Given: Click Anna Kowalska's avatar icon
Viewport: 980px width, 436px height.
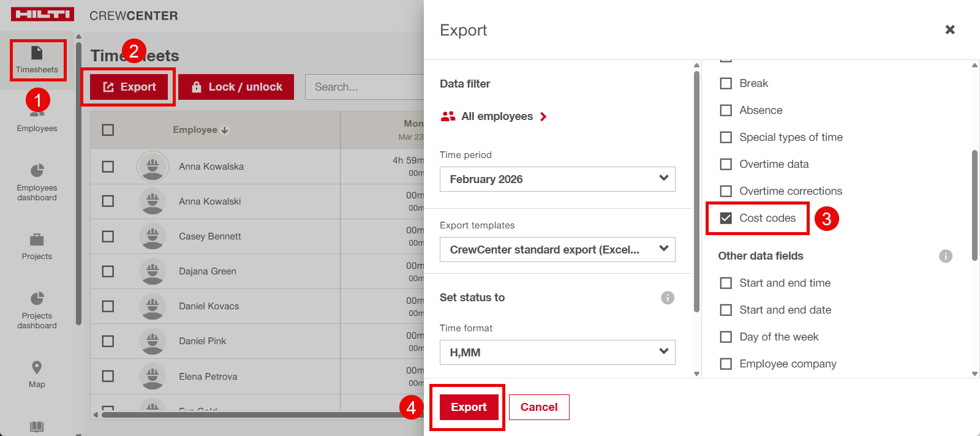Looking at the screenshot, I should (x=153, y=167).
